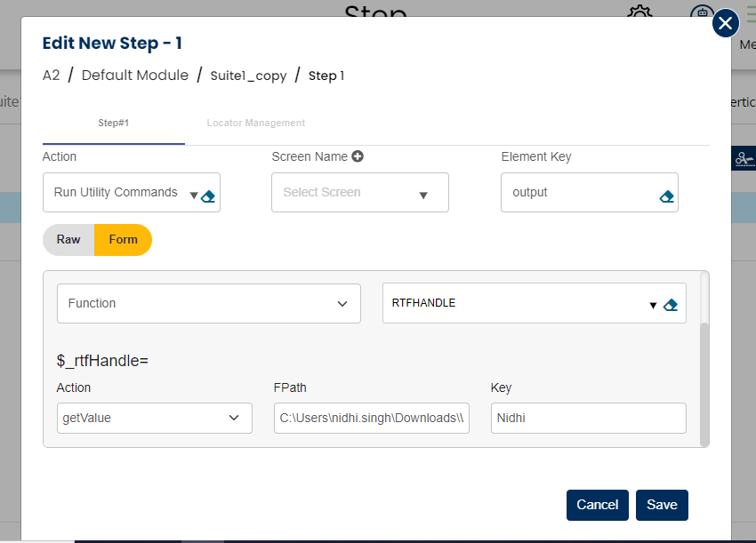The height and width of the screenshot is (543, 756).
Task: Switch to Raw input mode
Action: click(x=68, y=239)
